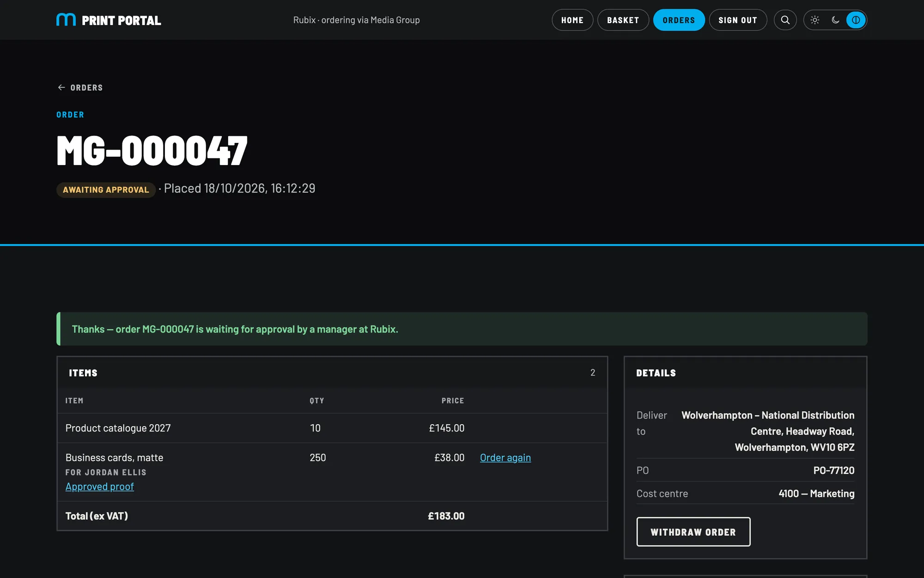Viewport: 924px width, 578px height.
Task: Click the £145.00 price cell
Action: click(x=446, y=428)
